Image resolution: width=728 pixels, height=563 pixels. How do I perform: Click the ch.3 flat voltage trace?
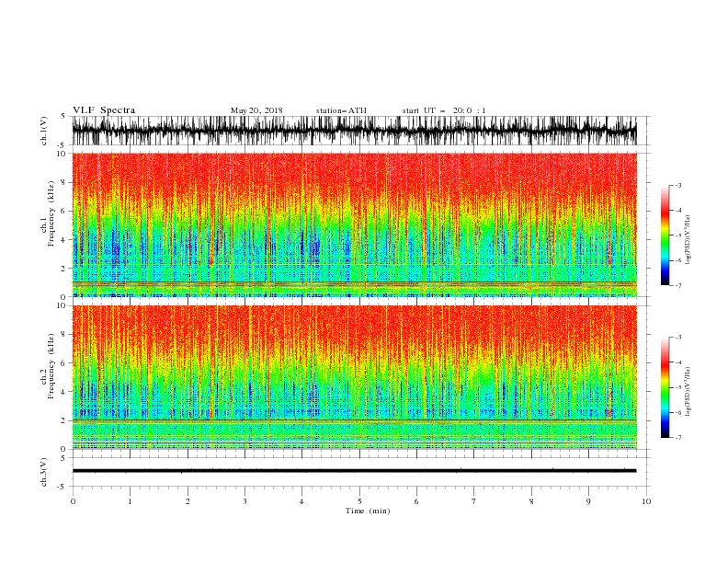[x=354, y=471]
